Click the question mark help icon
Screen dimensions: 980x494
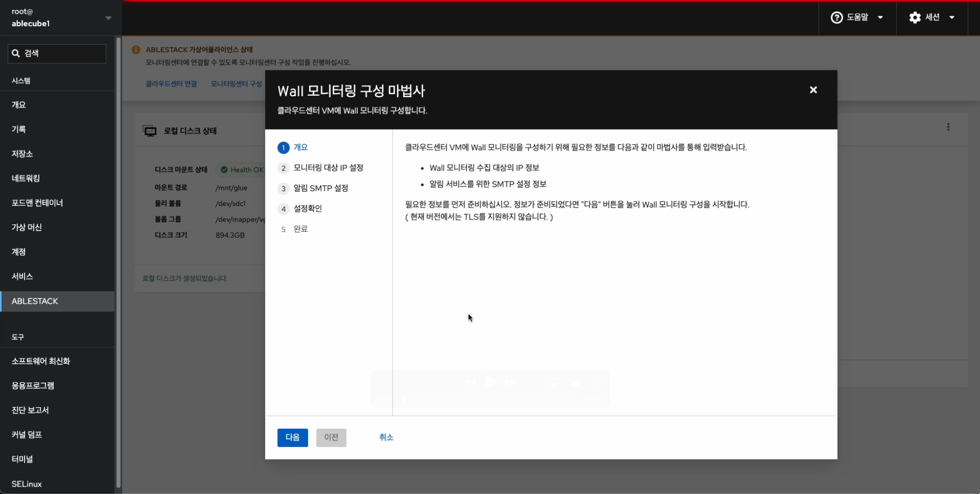coord(836,18)
